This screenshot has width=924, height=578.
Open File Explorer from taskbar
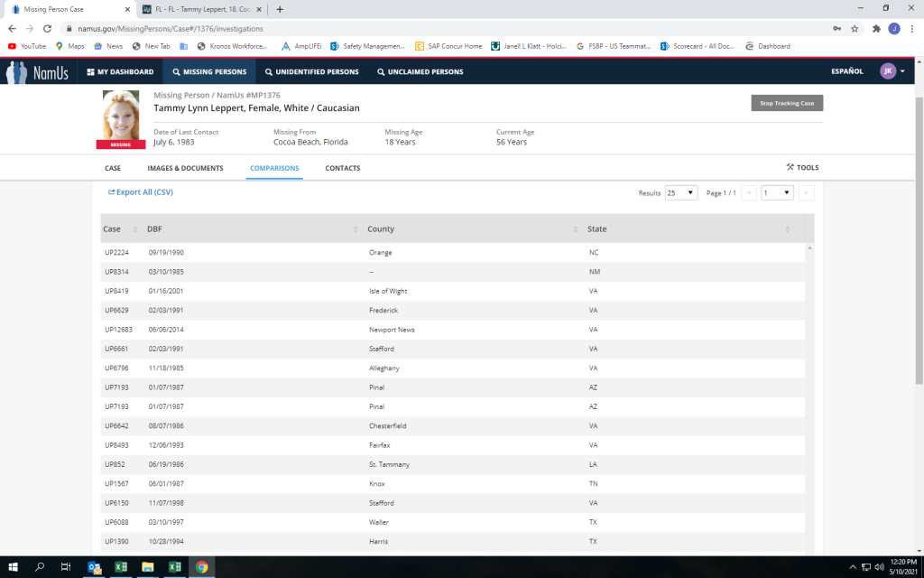point(148,567)
